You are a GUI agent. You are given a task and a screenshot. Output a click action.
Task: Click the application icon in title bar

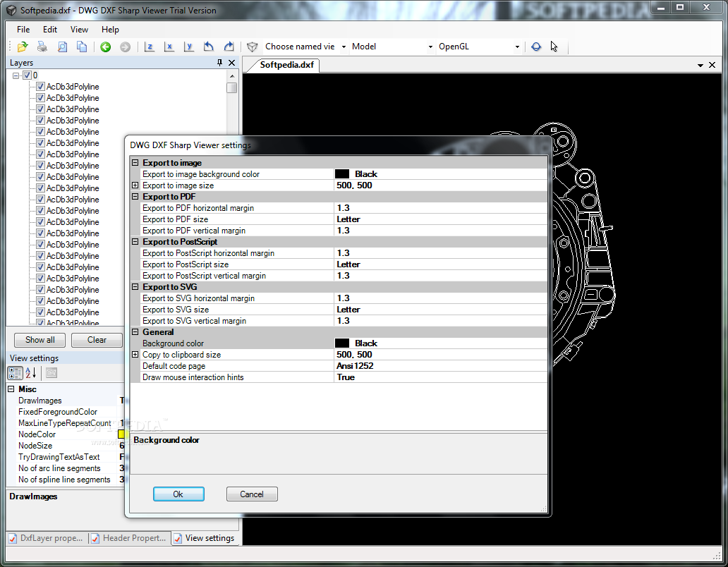(11, 10)
